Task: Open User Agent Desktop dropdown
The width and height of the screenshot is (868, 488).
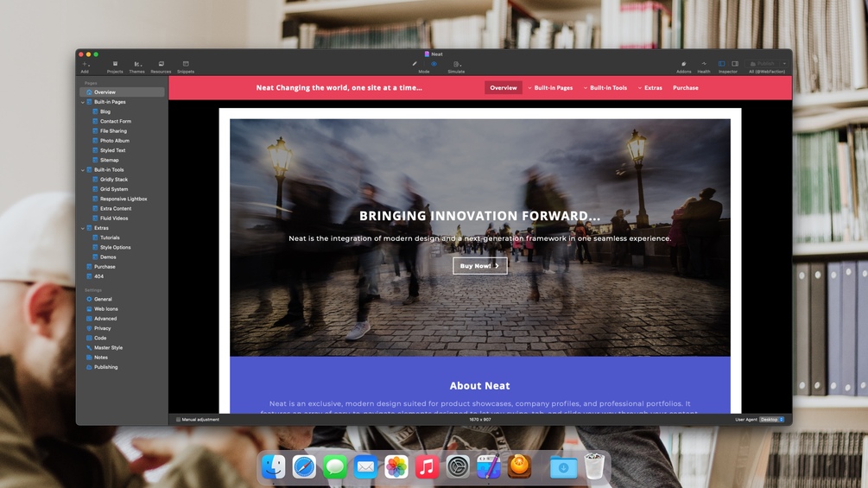Action: coord(771,420)
